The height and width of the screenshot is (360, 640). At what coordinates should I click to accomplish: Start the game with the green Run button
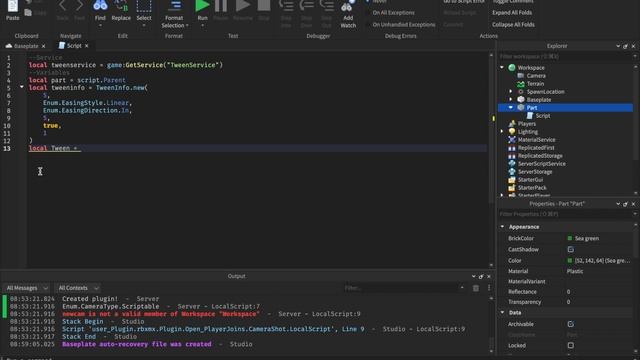[202, 5]
